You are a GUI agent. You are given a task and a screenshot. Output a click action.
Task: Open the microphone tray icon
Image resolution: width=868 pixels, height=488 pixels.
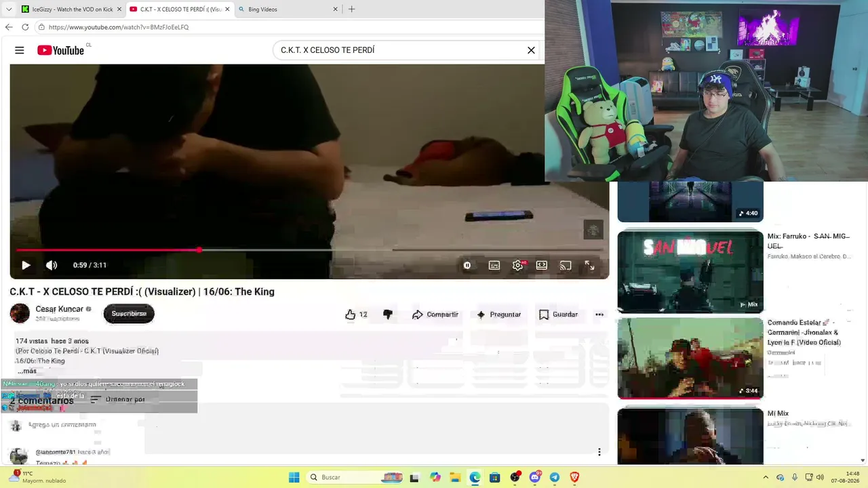click(x=795, y=477)
